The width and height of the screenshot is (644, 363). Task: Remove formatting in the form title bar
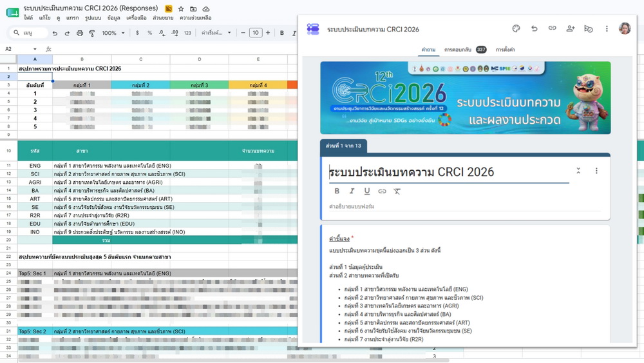coord(397,191)
